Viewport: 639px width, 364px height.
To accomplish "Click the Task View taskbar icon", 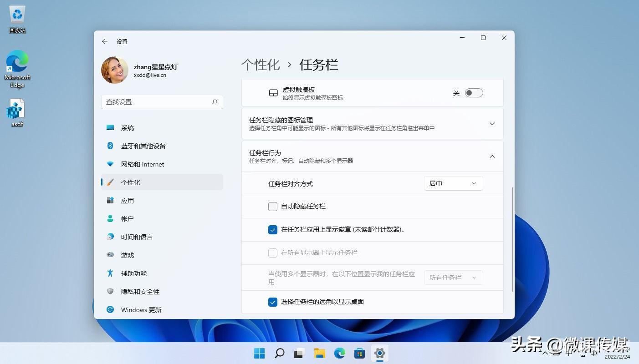I will click(x=299, y=353).
